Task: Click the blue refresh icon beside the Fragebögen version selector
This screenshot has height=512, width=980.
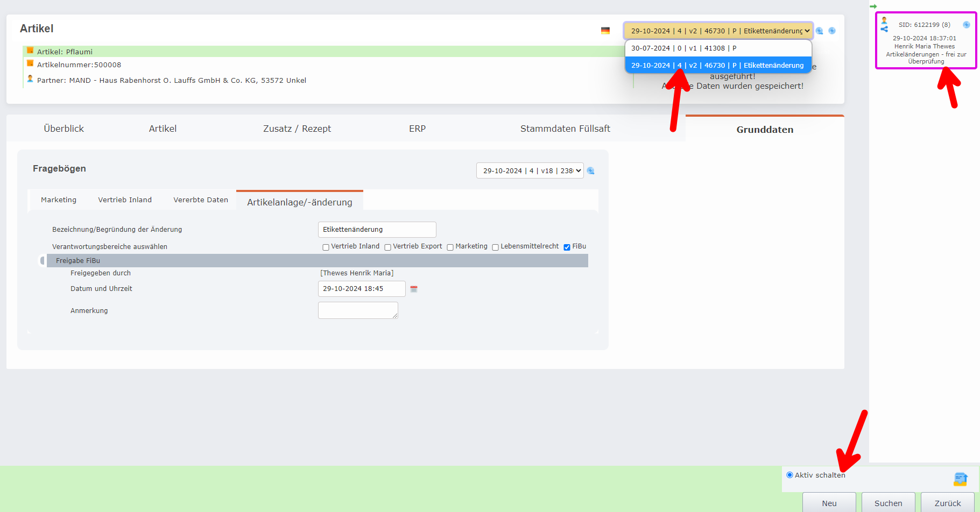Action: pyautogui.click(x=590, y=170)
